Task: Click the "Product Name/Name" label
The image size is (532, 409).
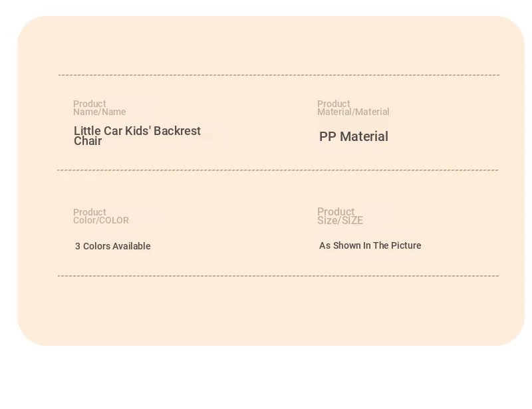Action: point(99,108)
